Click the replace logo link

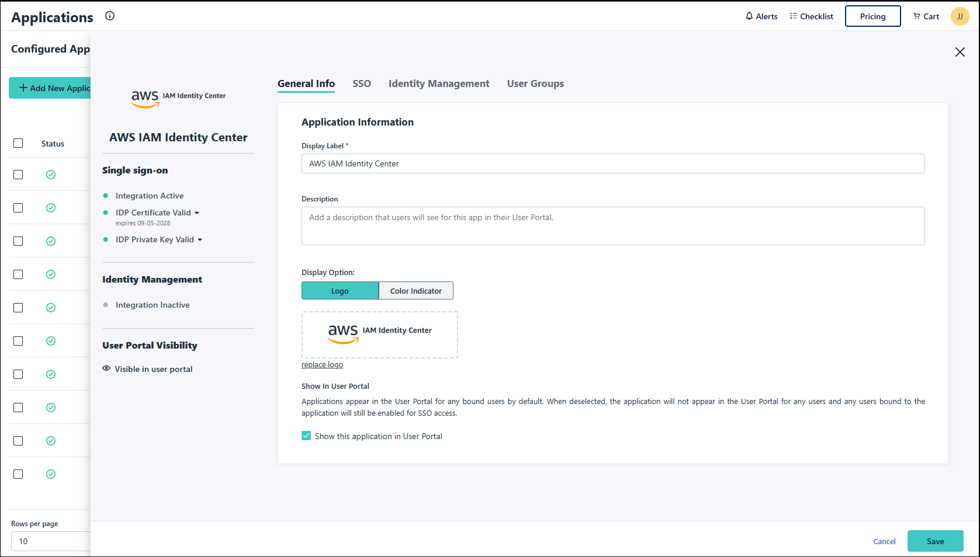pyautogui.click(x=322, y=365)
